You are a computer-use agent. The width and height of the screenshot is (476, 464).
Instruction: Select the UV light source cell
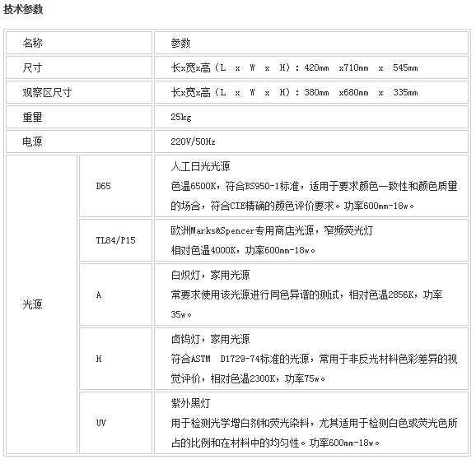[x=115, y=423]
